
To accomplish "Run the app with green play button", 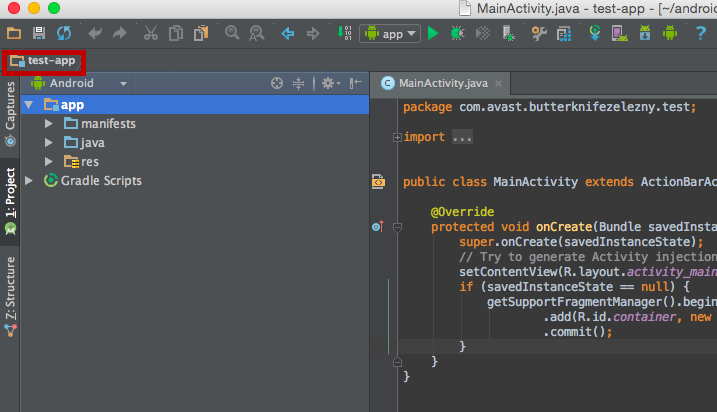I will (x=433, y=33).
